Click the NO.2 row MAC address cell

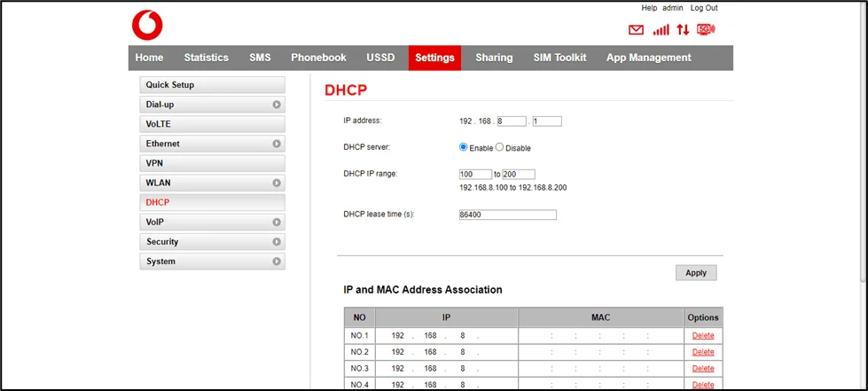600,352
